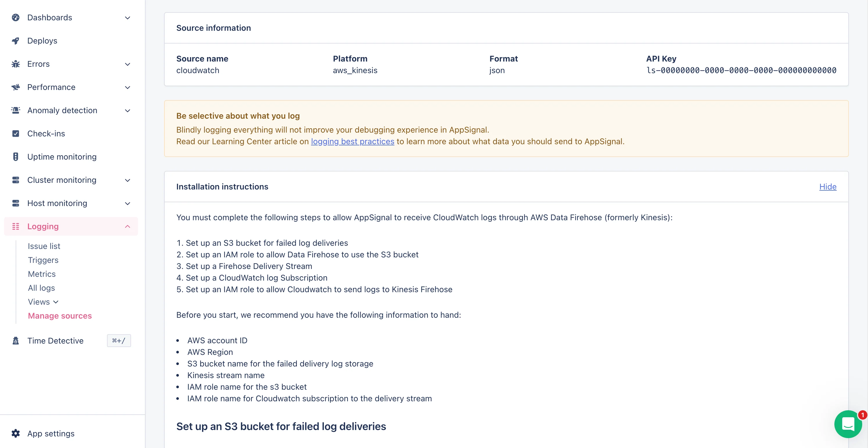868x448 pixels.
Task: Click the source name value cloudwatch
Action: 198,71
